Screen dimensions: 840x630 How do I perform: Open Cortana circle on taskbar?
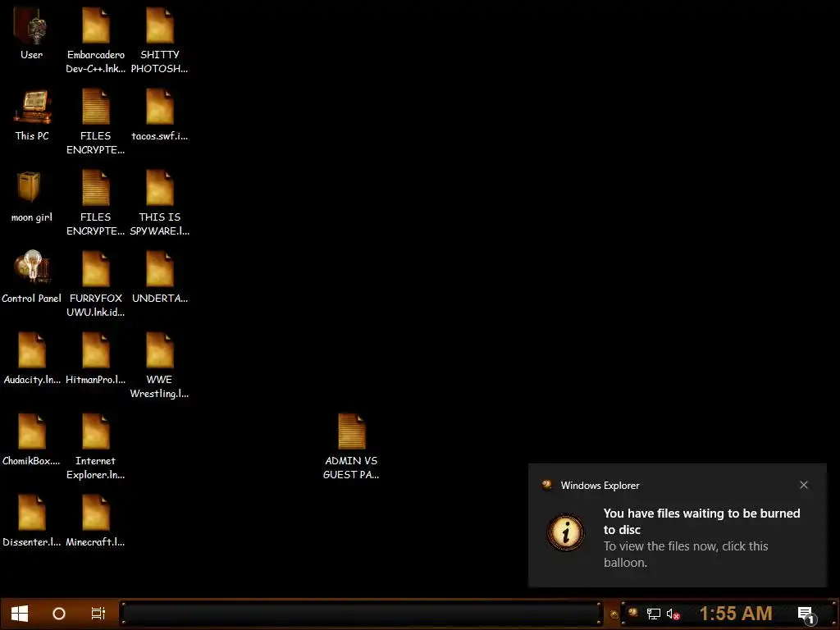(59, 614)
